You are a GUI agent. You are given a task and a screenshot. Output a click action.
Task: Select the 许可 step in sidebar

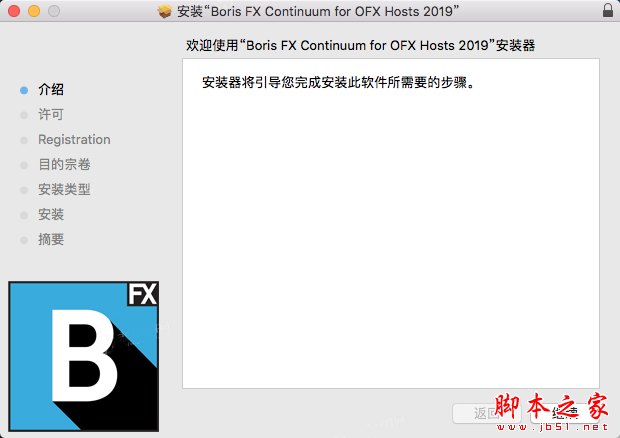point(51,115)
